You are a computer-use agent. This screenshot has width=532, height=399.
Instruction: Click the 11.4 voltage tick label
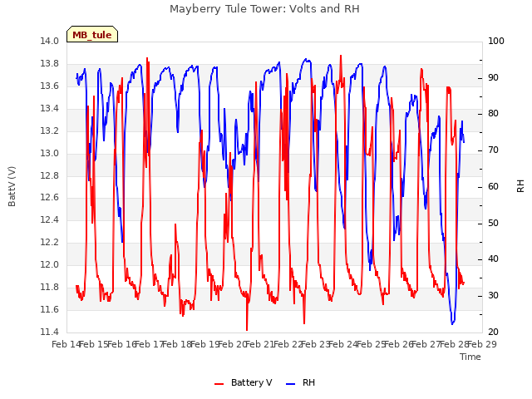click(x=49, y=332)
